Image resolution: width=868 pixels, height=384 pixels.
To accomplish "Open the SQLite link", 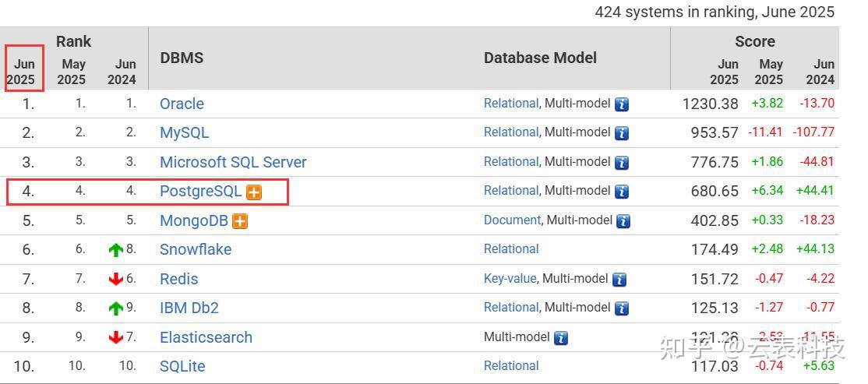I will pyautogui.click(x=182, y=366).
